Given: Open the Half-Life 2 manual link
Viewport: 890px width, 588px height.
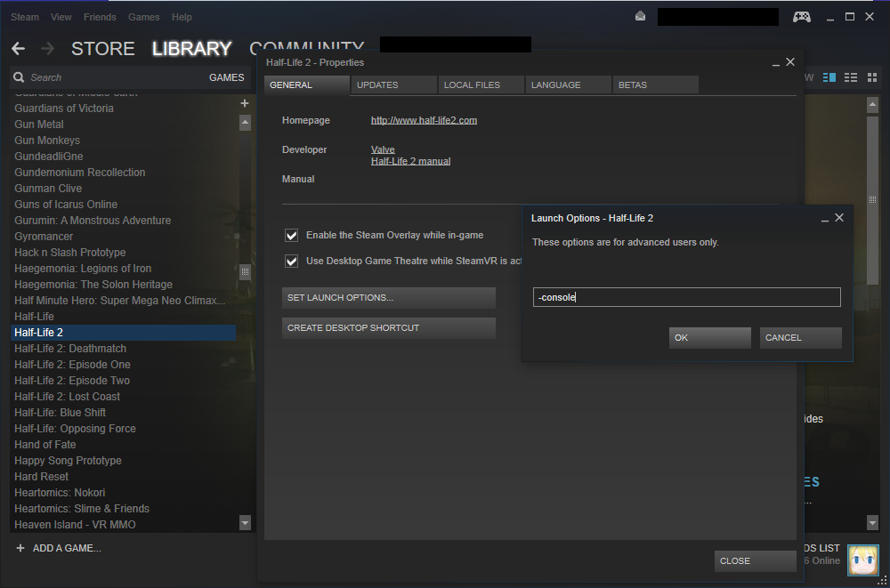Looking at the screenshot, I should click(411, 161).
